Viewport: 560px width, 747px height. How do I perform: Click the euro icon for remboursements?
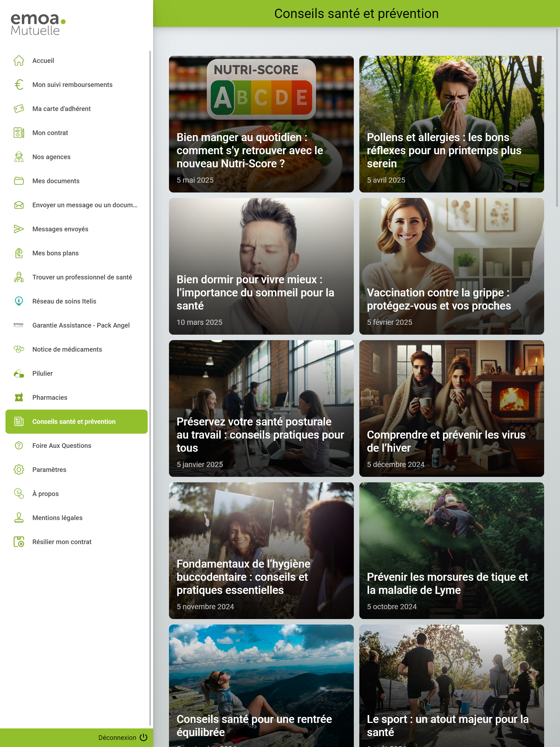click(19, 84)
